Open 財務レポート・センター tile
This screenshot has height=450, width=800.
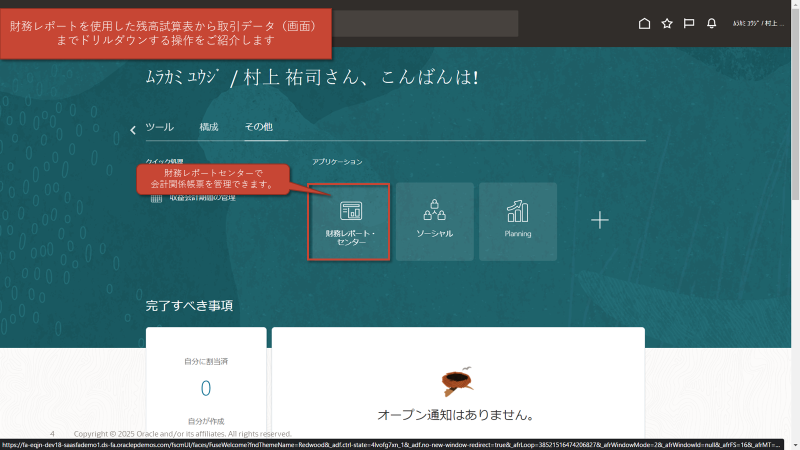[349, 222]
